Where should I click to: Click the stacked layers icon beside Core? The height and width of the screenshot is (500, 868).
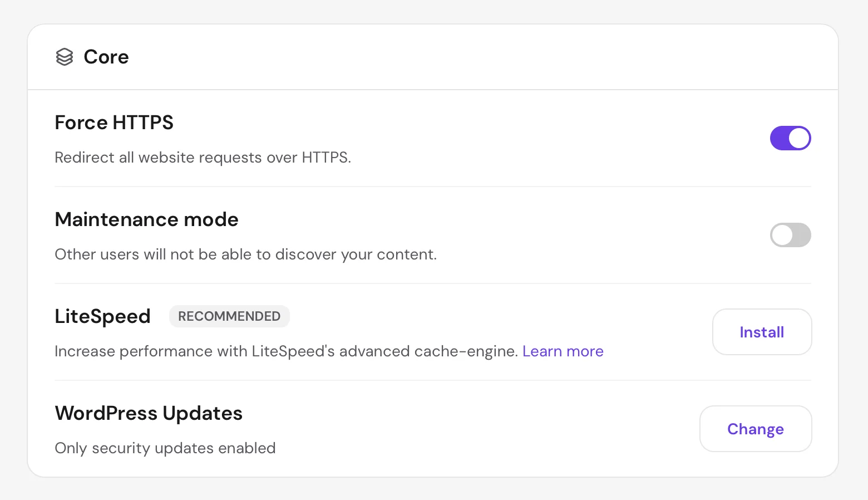click(65, 57)
